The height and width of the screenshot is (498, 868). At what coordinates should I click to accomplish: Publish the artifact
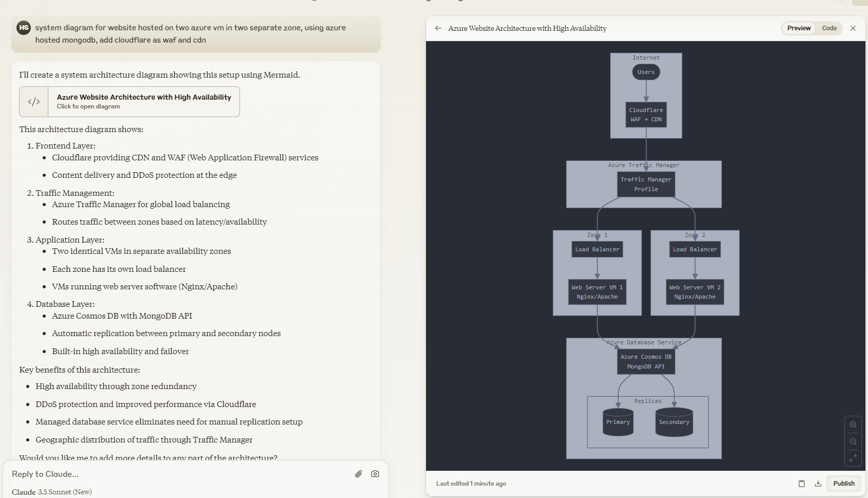(x=844, y=484)
